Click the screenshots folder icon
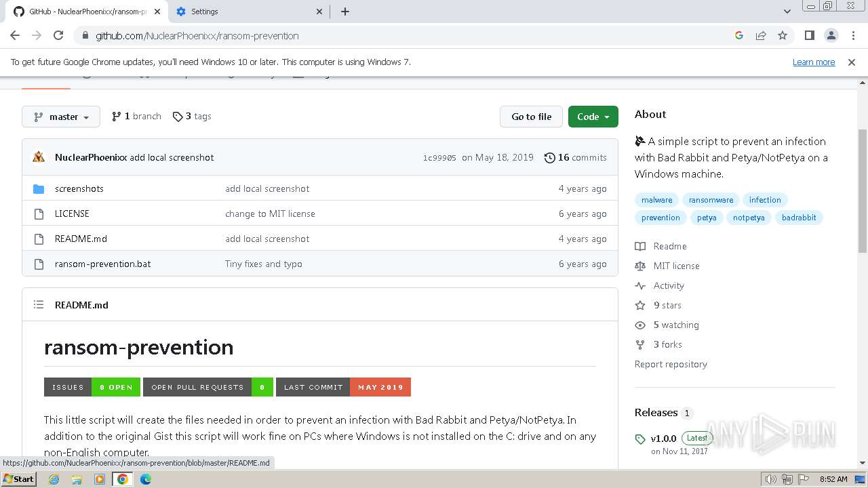Image resolution: width=868 pixels, height=488 pixels. [x=39, y=188]
